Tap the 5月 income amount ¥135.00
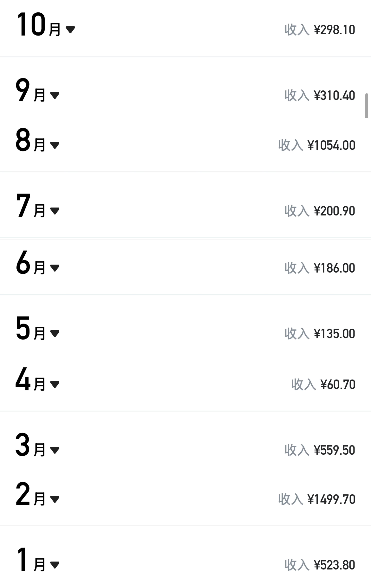 334,333
